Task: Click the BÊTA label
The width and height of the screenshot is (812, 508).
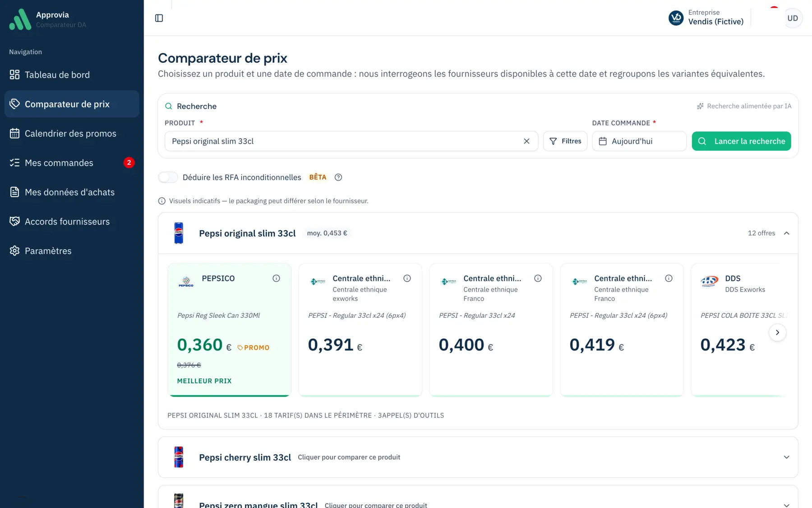Action: pyautogui.click(x=318, y=177)
